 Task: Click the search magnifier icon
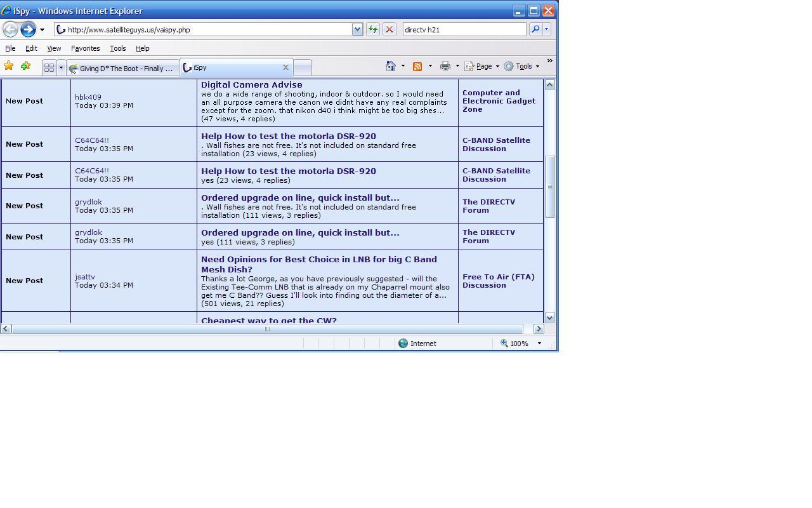tap(535, 29)
